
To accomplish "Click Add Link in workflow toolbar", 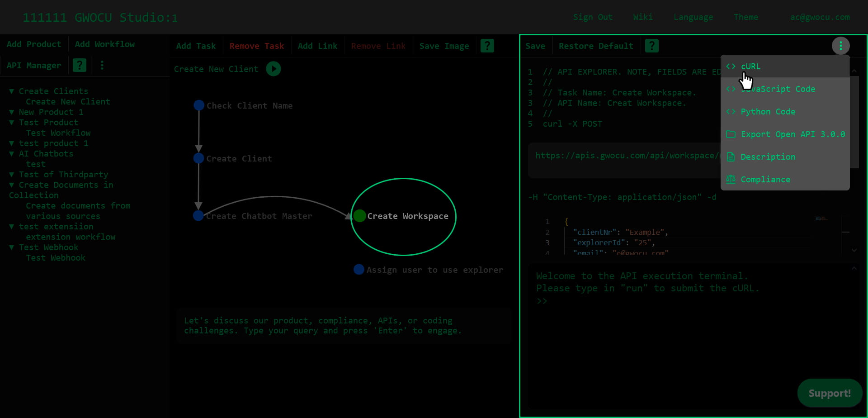I will pos(318,46).
